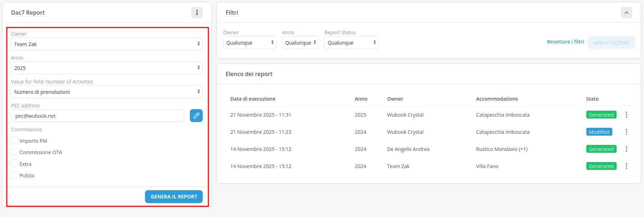Click the Modified status badge
The image size is (644, 217).
click(599, 132)
